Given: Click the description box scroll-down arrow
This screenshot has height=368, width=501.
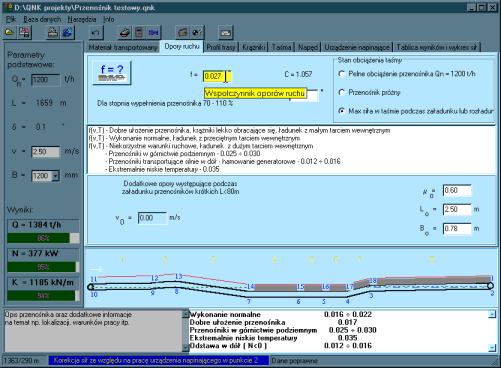Looking at the screenshot, I should coord(185,348).
